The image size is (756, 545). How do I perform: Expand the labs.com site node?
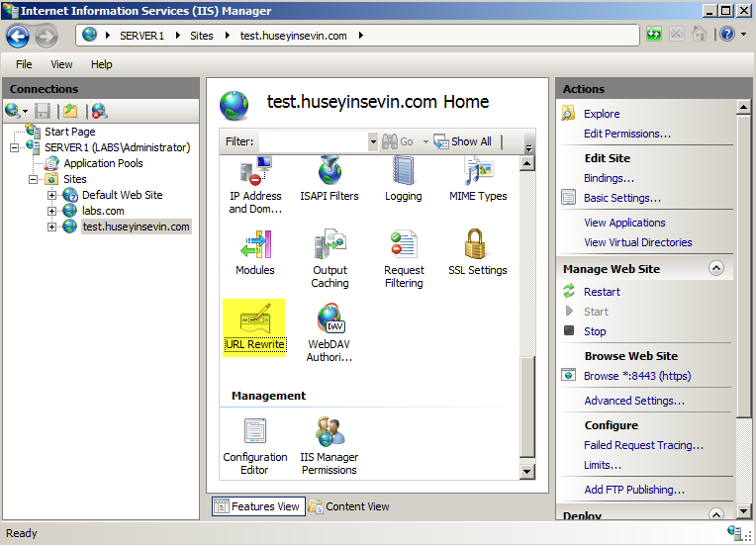pos(51,211)
